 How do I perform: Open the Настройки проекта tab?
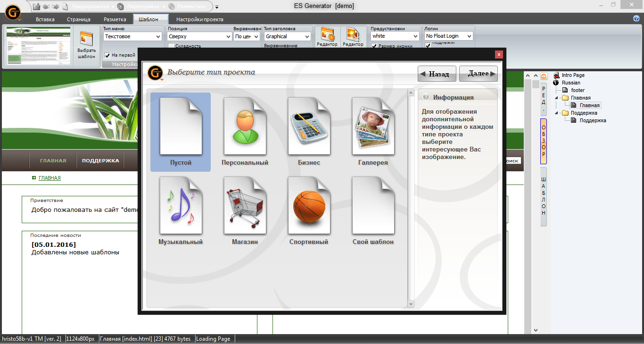pos(199,19)
